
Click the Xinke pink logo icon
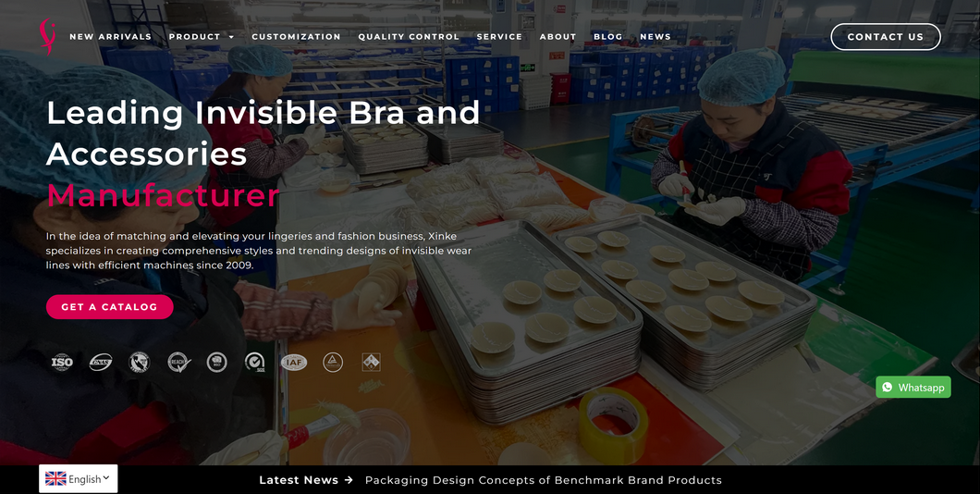[x=47, y=36]
